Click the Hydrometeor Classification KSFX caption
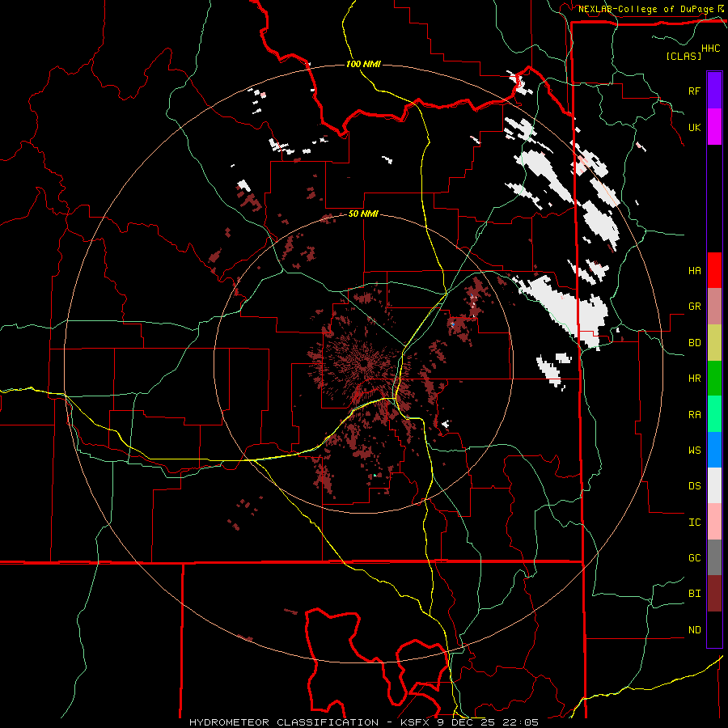The image size is (728, 728). click(364, 722)
